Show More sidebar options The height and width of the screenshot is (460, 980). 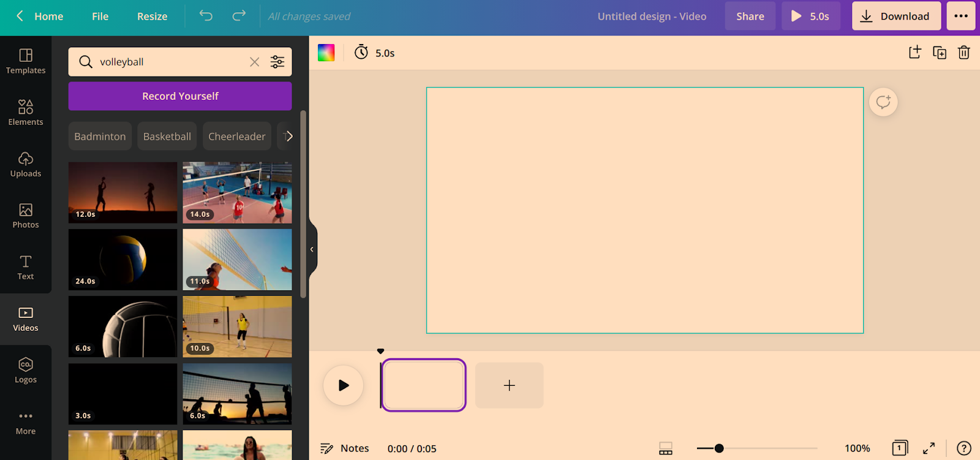(26, 422)
